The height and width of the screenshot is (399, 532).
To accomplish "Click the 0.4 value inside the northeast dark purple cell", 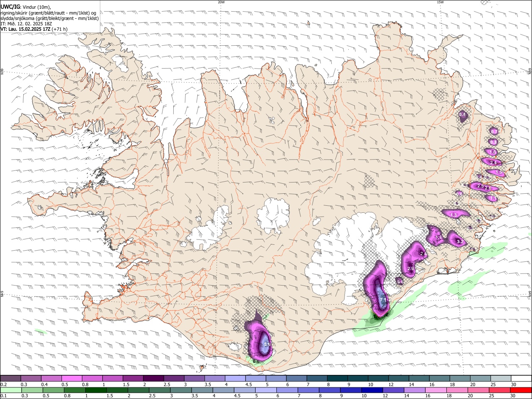I will click(462, 115).
